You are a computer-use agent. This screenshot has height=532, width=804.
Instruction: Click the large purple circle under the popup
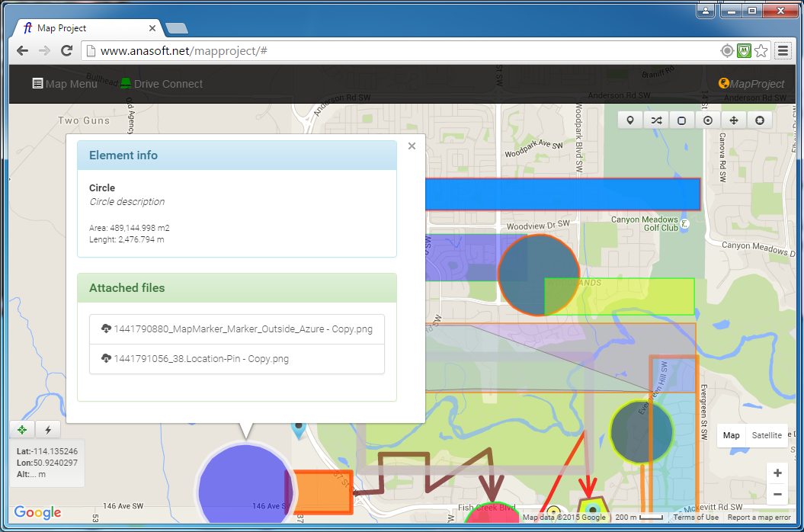pos(244,486)
